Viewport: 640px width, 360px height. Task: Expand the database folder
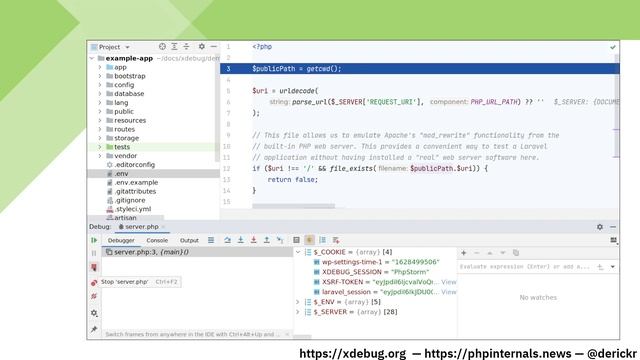coord(100,94)
